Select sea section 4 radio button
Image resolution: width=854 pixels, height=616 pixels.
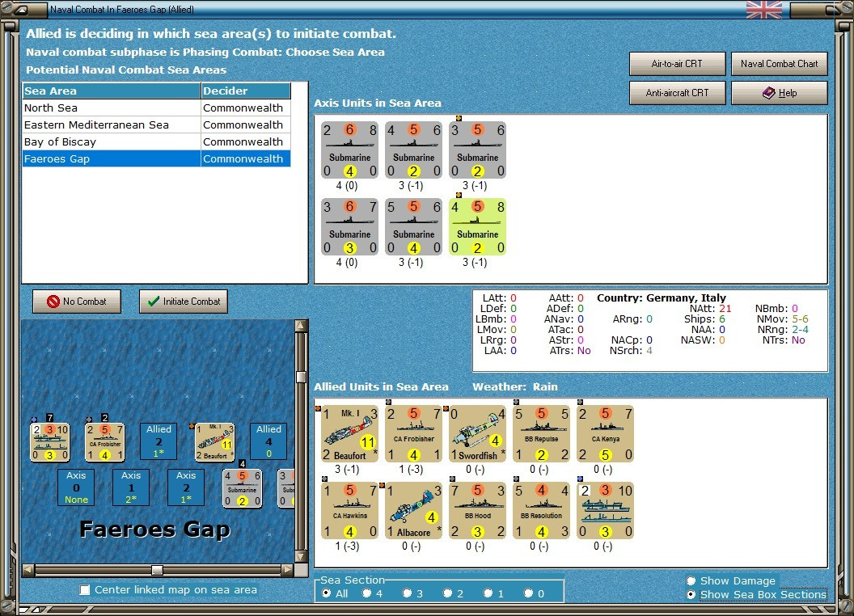pyautogui.click(x=366, y=593)
